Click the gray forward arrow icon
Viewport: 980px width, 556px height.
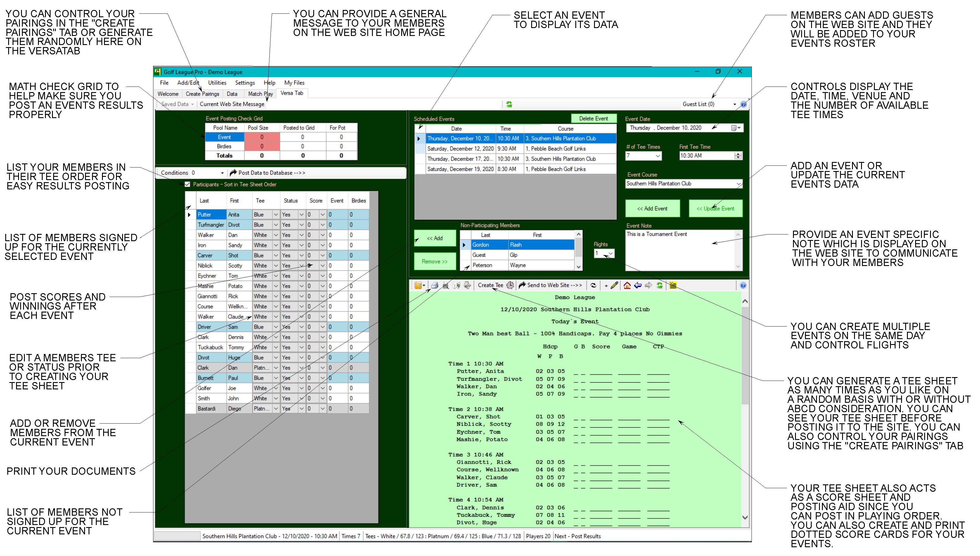click(648, 286)
